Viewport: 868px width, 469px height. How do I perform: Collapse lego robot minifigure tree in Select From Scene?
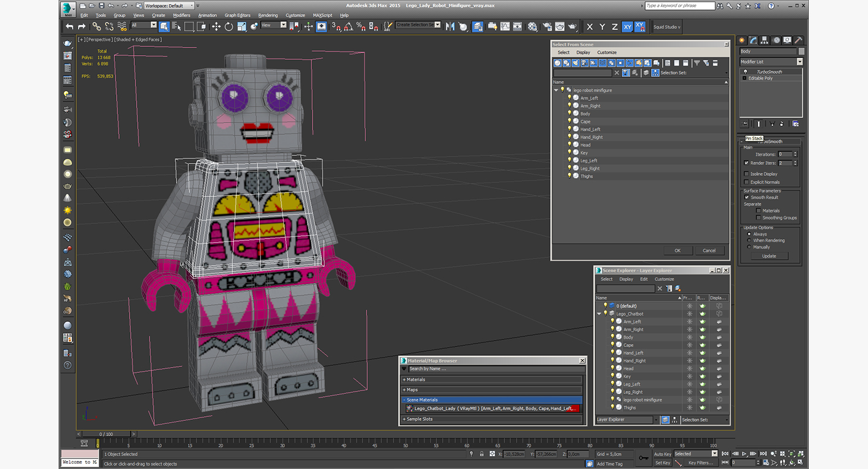pos(556,90)
